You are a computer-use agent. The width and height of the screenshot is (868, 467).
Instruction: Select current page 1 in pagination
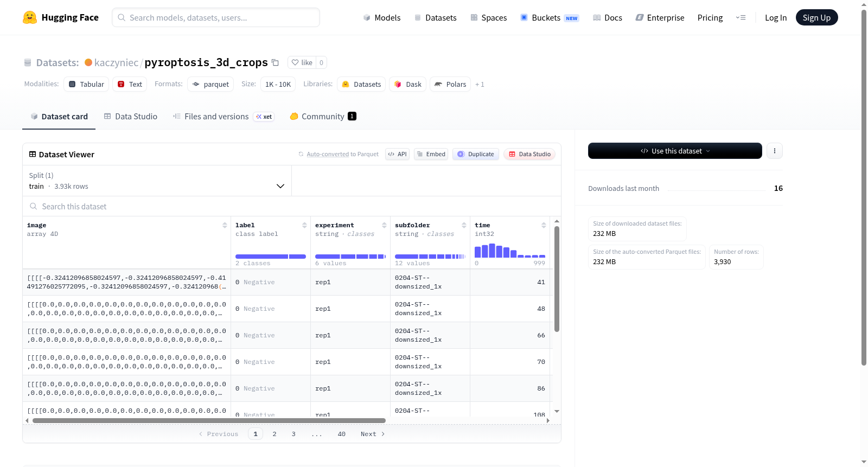coord(256,434)
